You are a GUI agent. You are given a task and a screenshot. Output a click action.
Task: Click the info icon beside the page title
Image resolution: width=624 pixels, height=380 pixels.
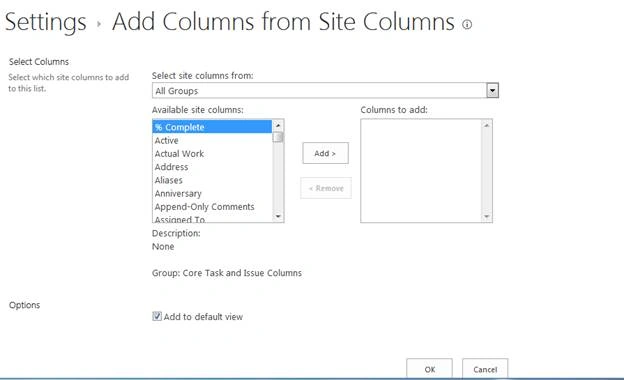click(467, 24)
